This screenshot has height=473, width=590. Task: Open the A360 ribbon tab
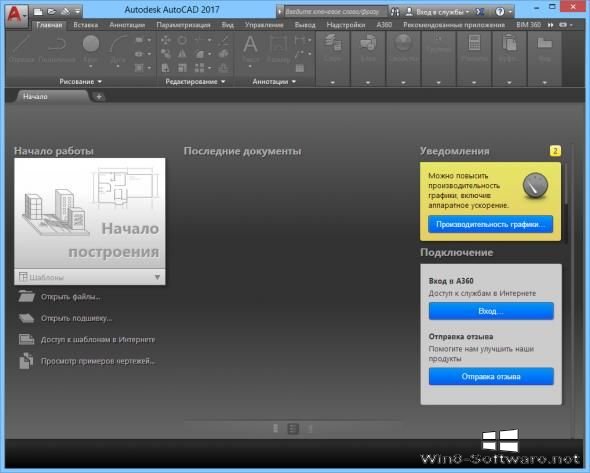(x=384, y=25)
